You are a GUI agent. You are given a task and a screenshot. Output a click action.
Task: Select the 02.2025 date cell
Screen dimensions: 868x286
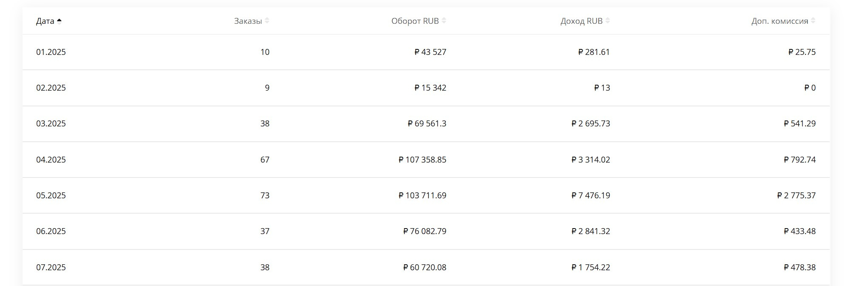[51, 88]
